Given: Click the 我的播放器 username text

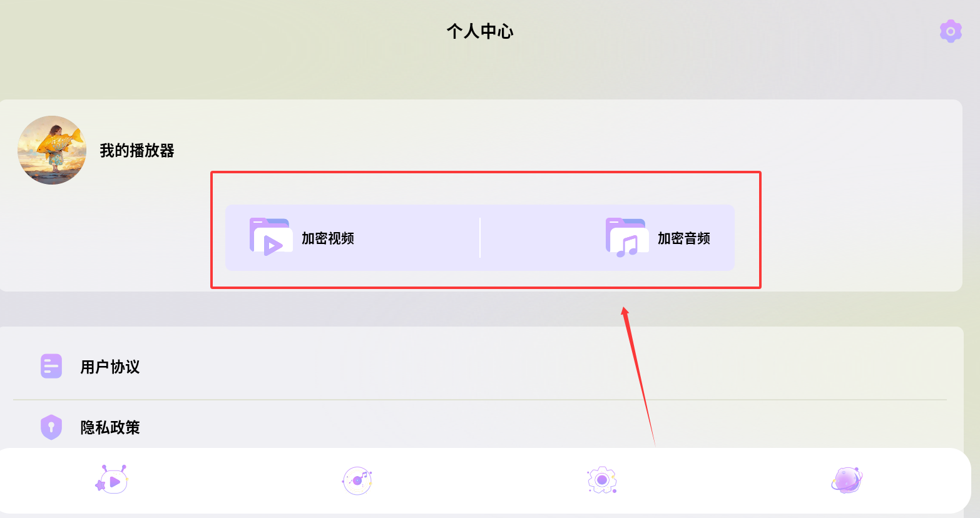Looking at the screenshot, I should click(x=137, y=151).
